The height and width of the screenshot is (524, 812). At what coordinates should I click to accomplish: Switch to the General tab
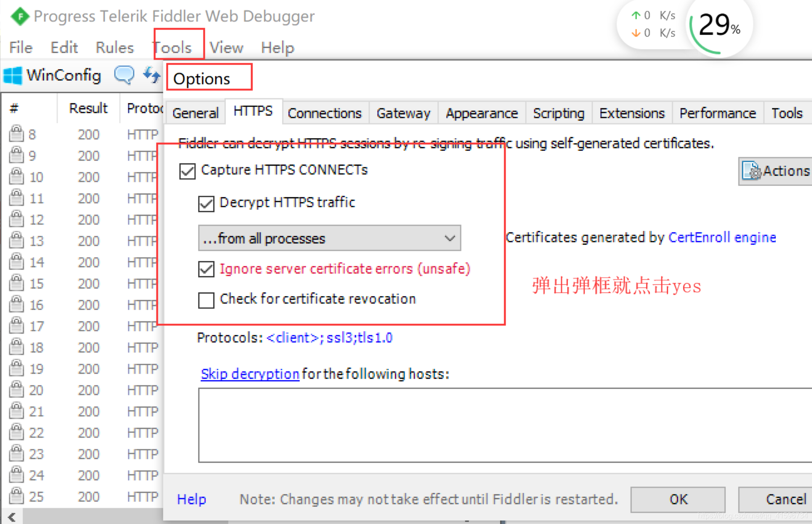tap(195, 113)
